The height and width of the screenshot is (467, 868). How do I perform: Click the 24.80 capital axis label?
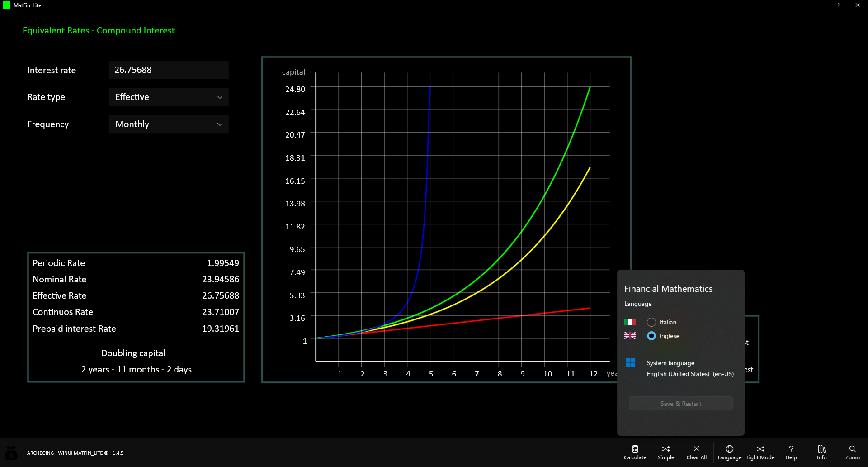coord(295,89)
